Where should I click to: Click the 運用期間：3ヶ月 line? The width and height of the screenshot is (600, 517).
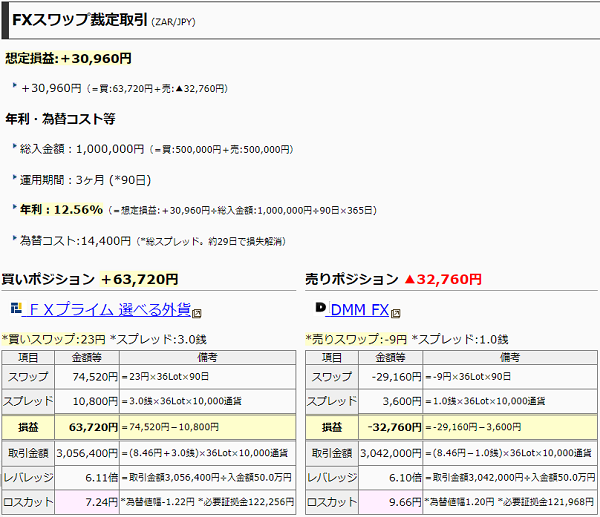pyautogui.click(x=85, y=179)
